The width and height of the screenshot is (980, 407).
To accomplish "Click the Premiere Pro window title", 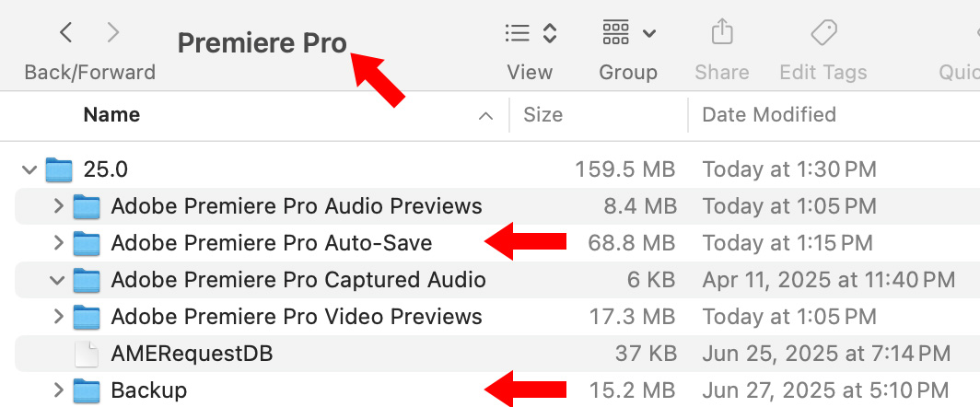I will click(262, 43).
